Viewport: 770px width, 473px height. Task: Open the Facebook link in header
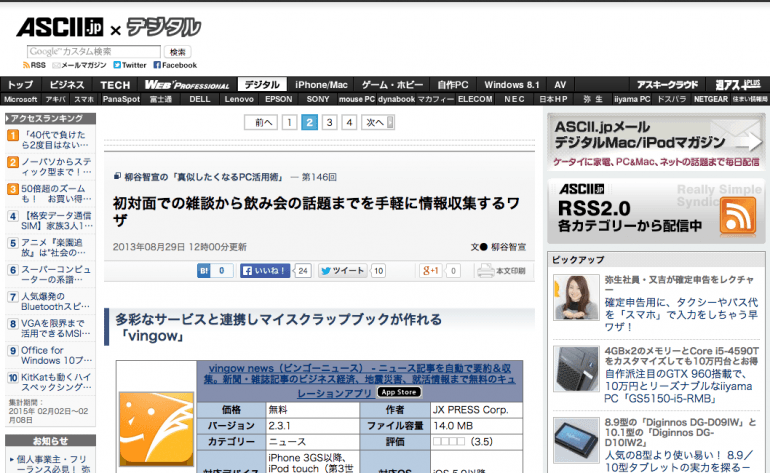tap(175, 65)
